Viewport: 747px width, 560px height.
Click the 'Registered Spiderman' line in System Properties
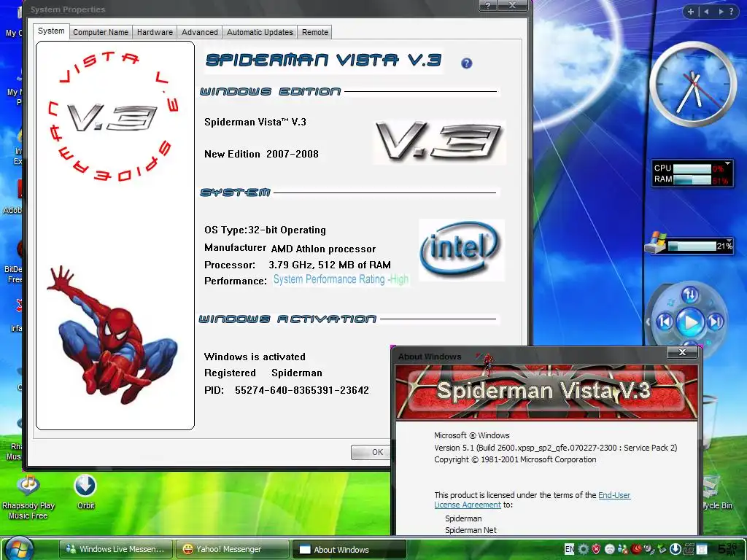coord(263,373)
